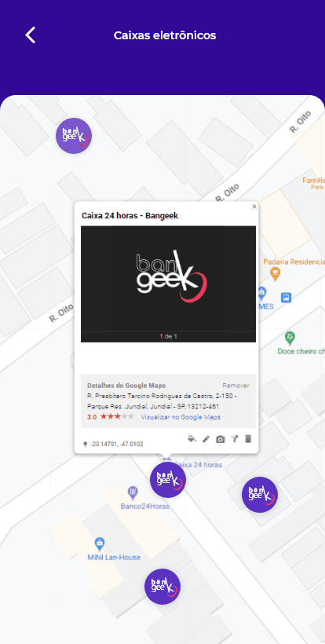Go back using the header arrow
The image size is (325, 644).
(x=31, y=35)
